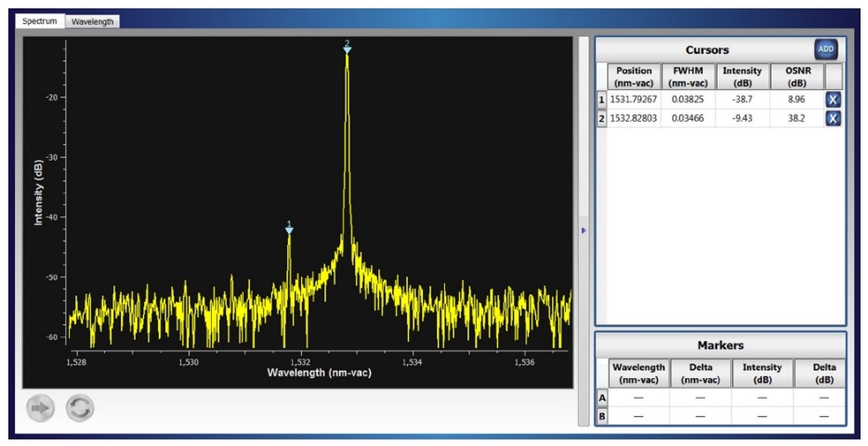The image size is (868, 446).
Task: Select marker A row header
Action: (601, 398)
